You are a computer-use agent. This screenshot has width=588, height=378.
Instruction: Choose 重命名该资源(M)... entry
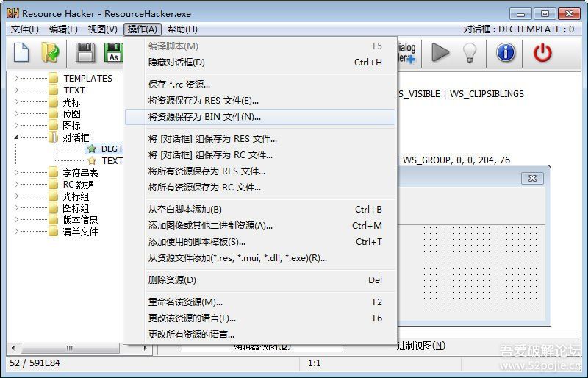click(260, 302)
